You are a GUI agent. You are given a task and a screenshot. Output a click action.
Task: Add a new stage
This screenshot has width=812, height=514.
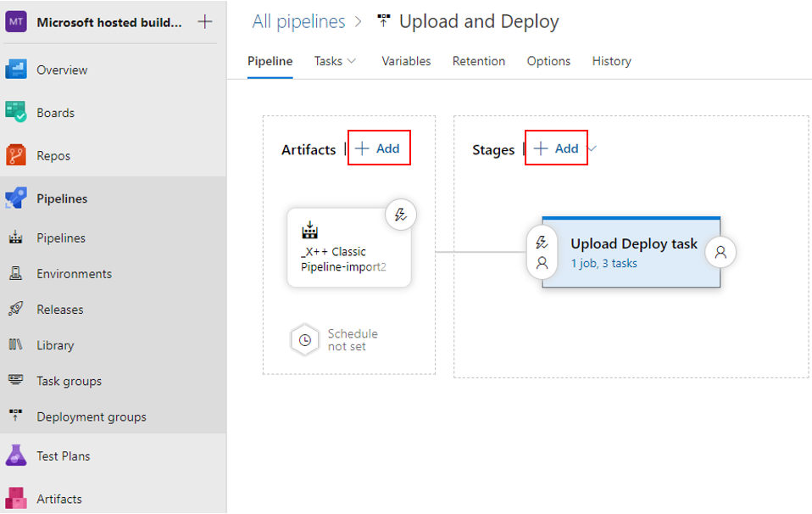(556, 148)
